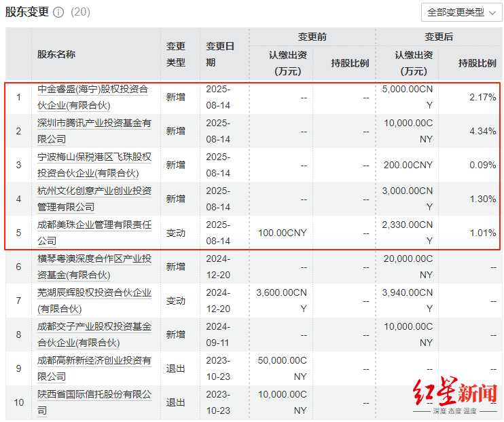The height and width of the screenshot is (422, 504).
Task: Select the 新增 type in row 8
Action: pos(175,334)
